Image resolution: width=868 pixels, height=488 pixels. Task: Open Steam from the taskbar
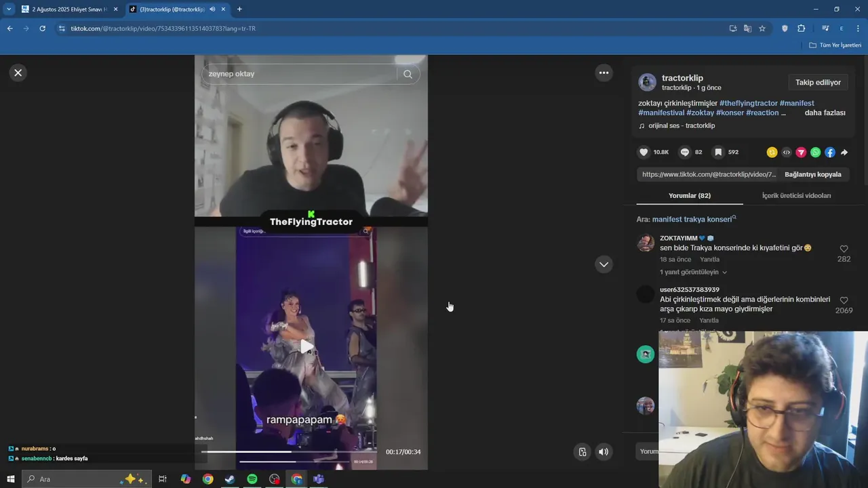[230, 479]
